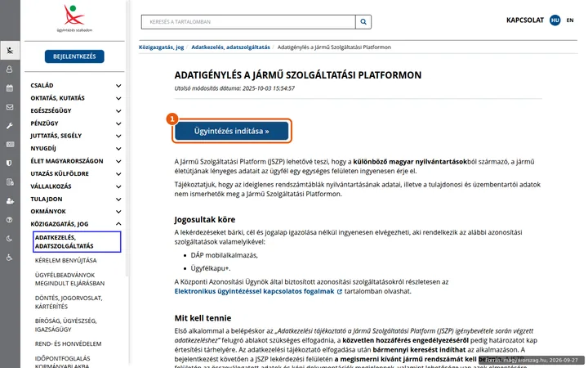Expand the CSALÁD menu chevron
The image size is (588, 368).
pyautogui.click(x=118, y=86)
